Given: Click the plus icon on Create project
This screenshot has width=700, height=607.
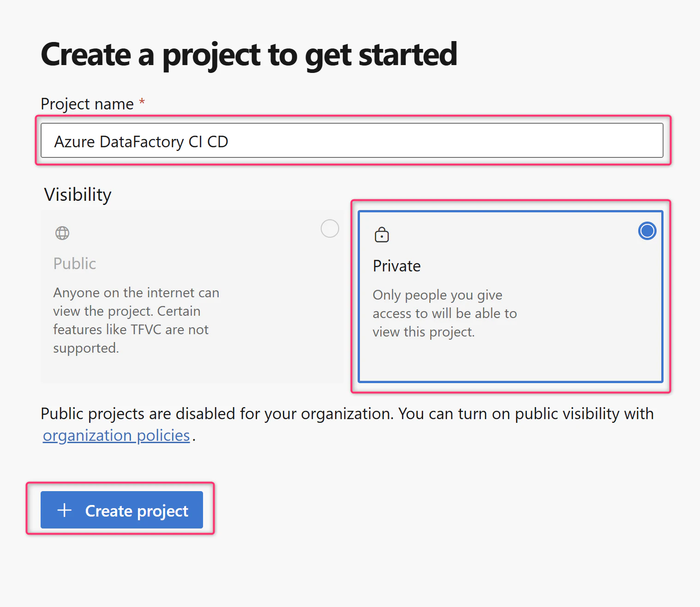Looking at the screenshot, I should tap(64, 510).
